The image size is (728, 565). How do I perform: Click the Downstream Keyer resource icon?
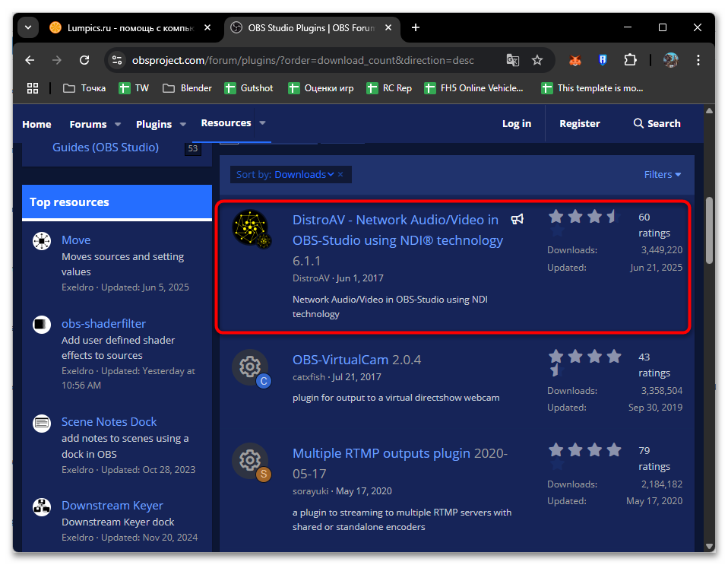point(41,506)
